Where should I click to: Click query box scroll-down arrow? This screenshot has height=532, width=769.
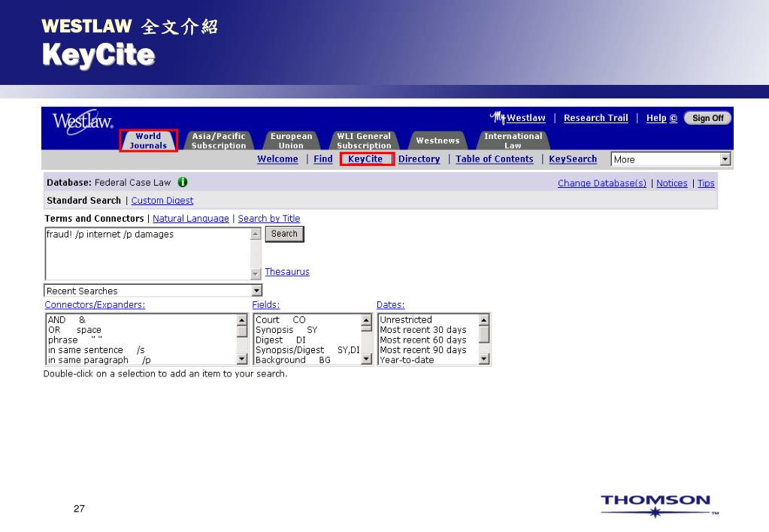pyautogui.click(x=256, y=274)
